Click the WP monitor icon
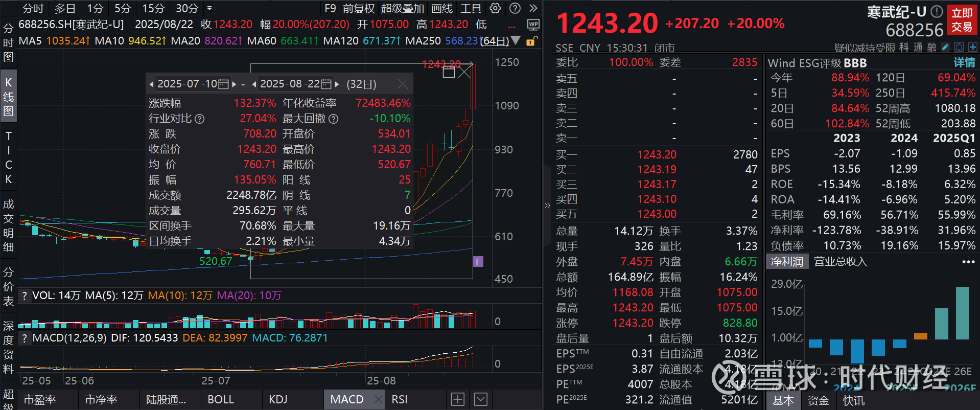This screenshot has height=410, width=980. click(x=533, y=25)
